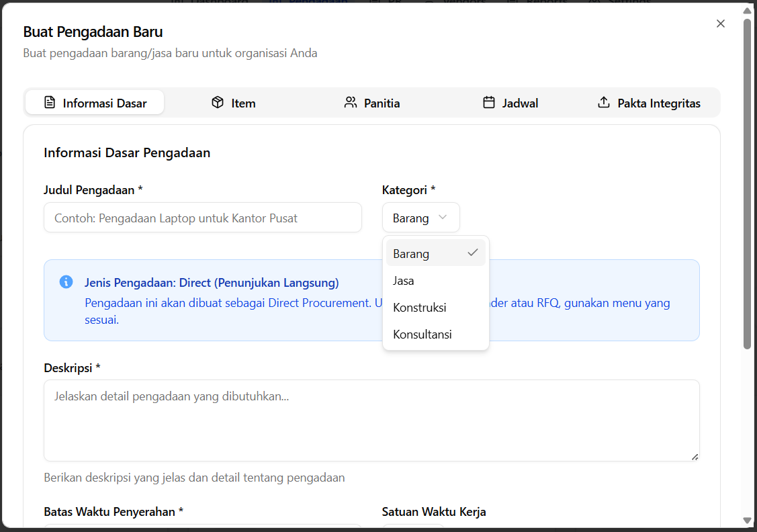Click the Deskripsi textarea resize handle
Screen dimensions: 757x532
pos(695,457)
